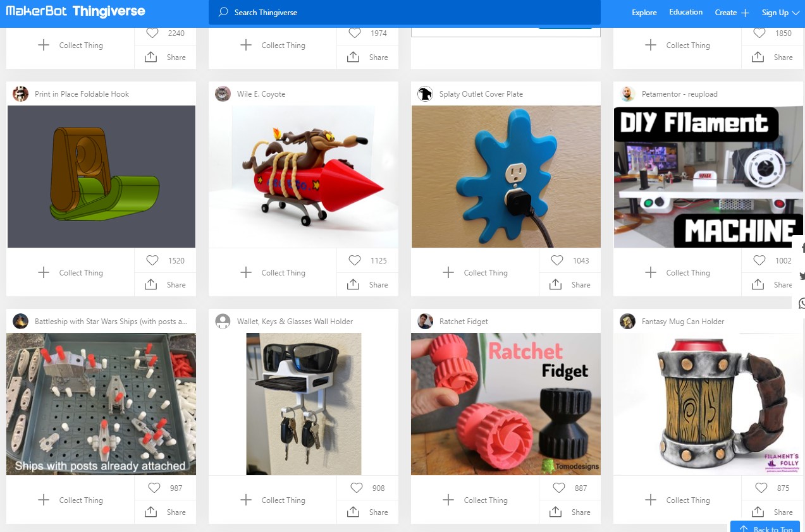The image size is (805, 532).
Task: Collect the Battleship with Star Wars Ships
Action: [70, 500]
